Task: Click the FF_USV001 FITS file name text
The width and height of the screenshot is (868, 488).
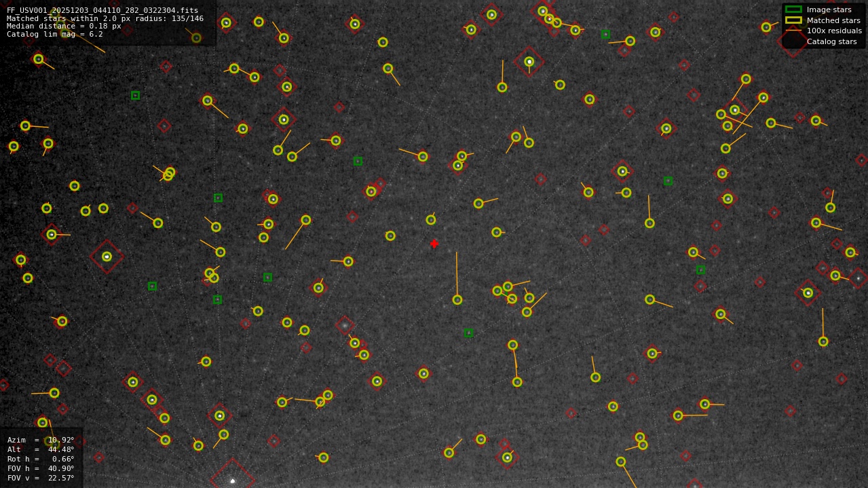Action: click(x=102, y=11)
